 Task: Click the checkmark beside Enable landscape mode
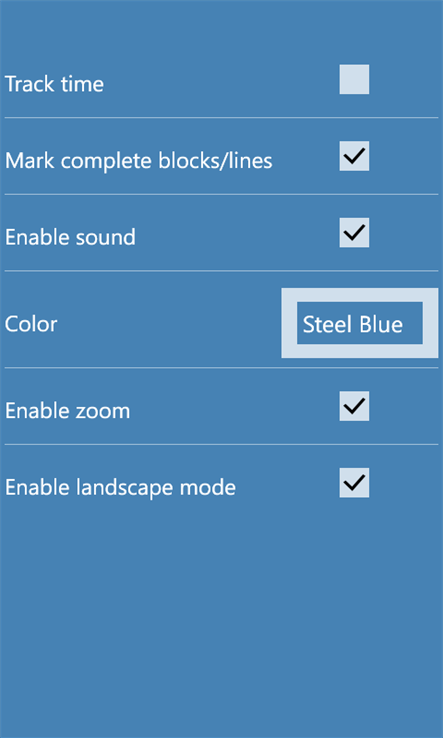coord(354,482)
